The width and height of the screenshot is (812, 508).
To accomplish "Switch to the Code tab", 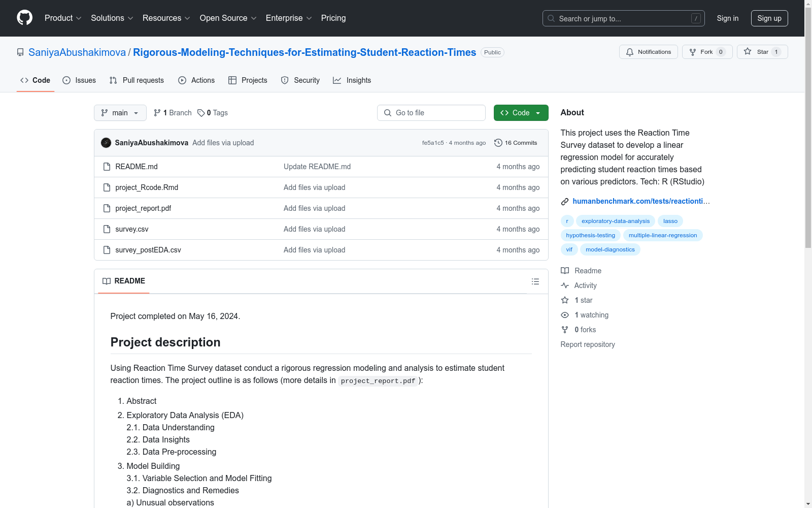I will click(36, 80).
